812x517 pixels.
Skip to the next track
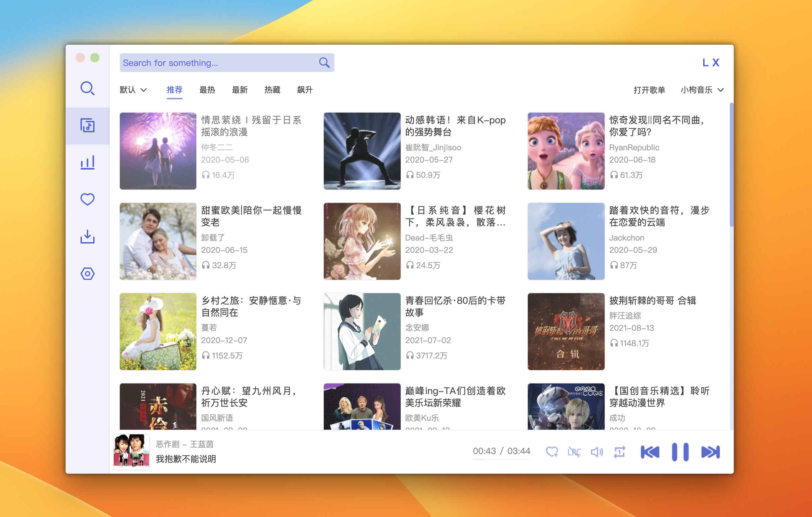pyautogui.click(x=710, y=451)
